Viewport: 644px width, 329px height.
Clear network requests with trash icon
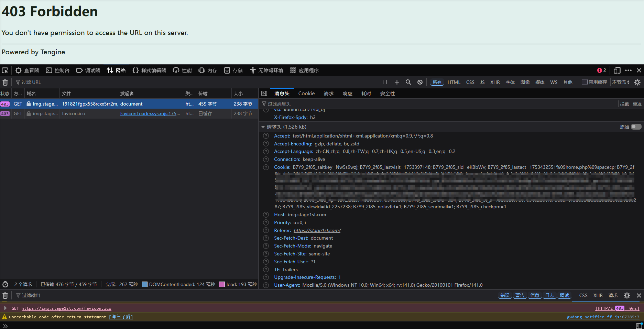click(x=5, y=83)
